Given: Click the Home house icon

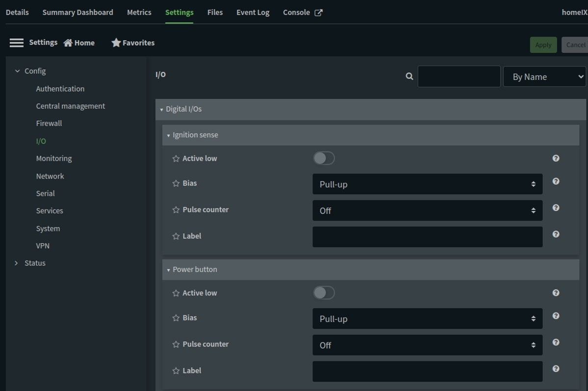Looking at the screenshot, I should point(68,43).
